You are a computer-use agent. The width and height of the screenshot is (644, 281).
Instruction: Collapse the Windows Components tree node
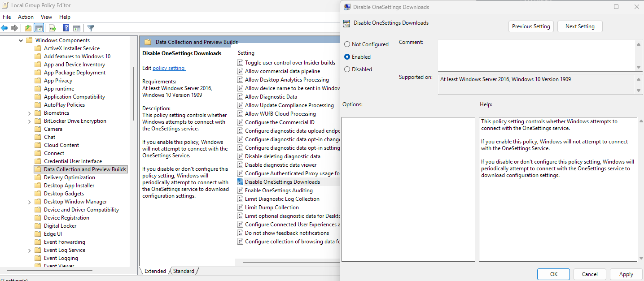click(x=21, y=40)
